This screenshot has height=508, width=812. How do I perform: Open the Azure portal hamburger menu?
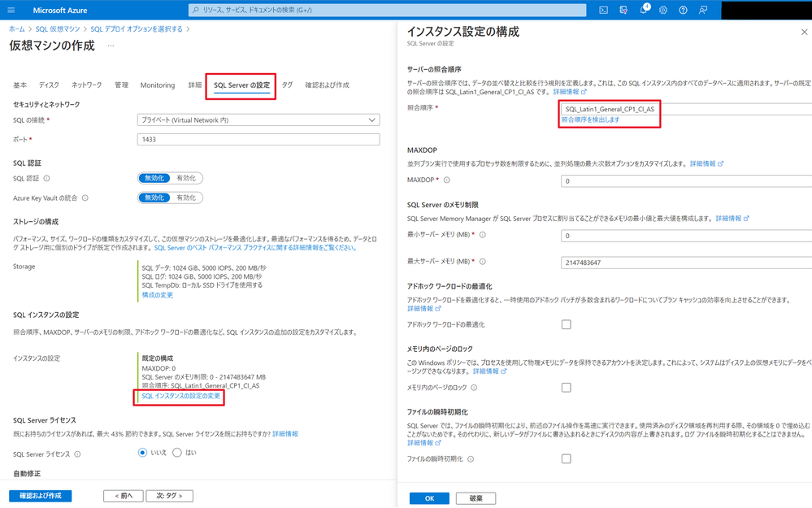pyautogui.click(x=11, y=10)
